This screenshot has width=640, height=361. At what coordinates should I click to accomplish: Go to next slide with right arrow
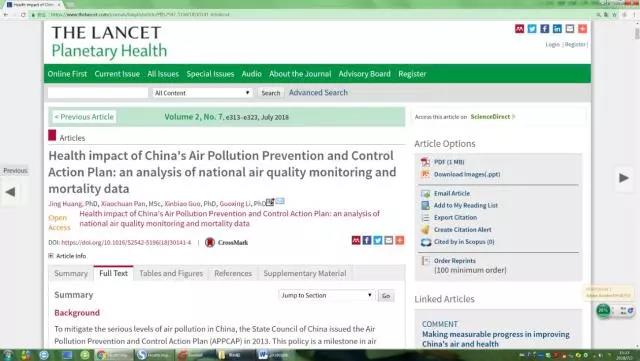point(623,178)
